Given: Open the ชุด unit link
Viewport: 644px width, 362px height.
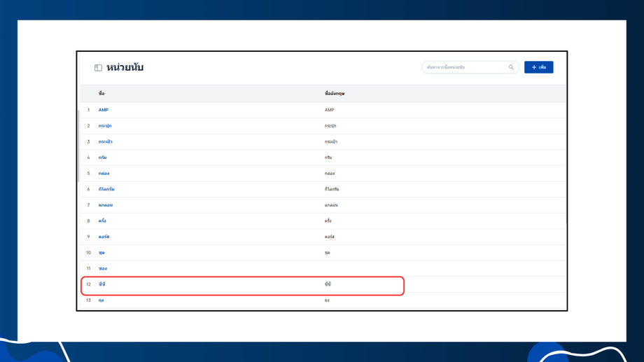Looking at the screenshot, I should point(101,253).
